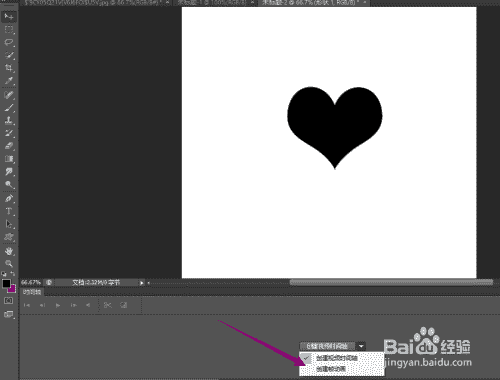
Task: Select the Hand tool
Action: (x=9, y=251)
